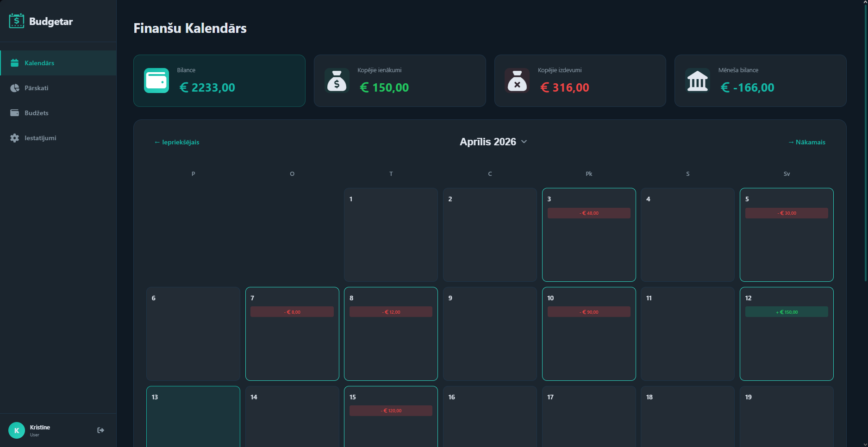Click the Sv weekday column header
This screenshot has width=868, height=447.
tap(787, 174)
